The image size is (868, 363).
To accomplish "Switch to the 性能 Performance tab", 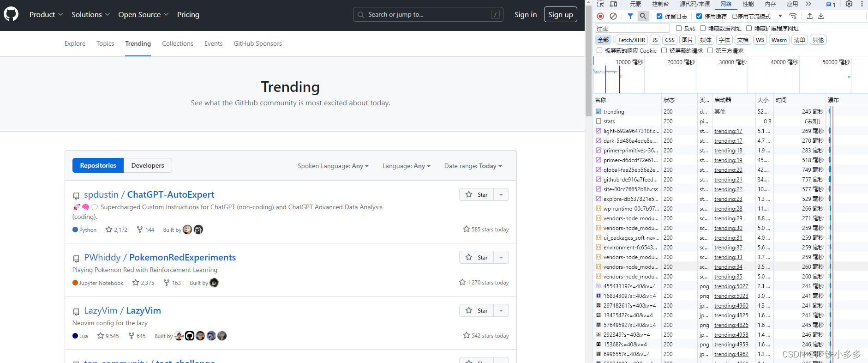I will point(748,4).
